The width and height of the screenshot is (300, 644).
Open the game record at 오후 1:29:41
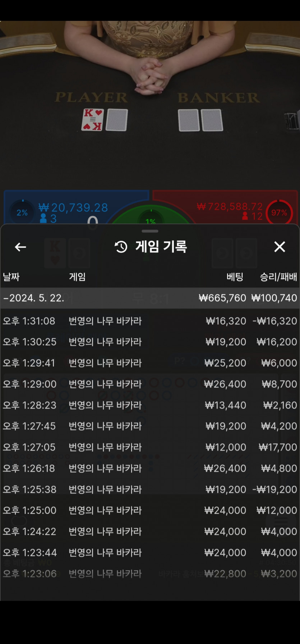coord(150,363)
